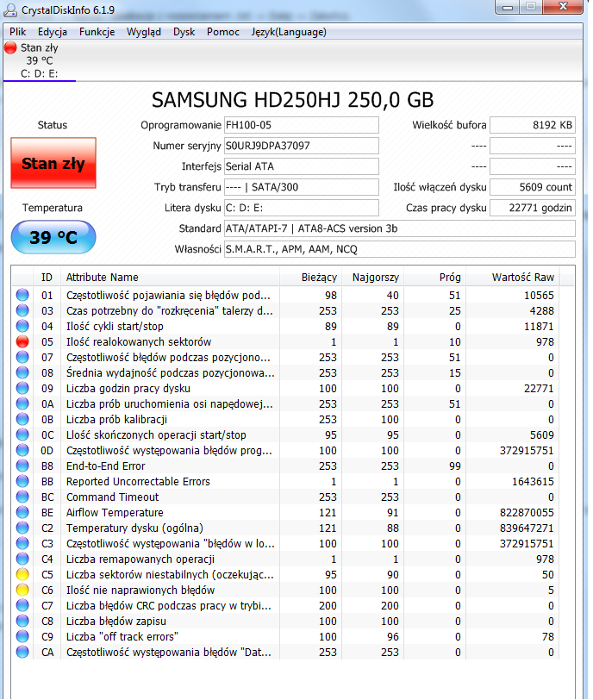Click the Attribute Name column header
This screenshot has height=700, width=593.
[x=171, y=278]
